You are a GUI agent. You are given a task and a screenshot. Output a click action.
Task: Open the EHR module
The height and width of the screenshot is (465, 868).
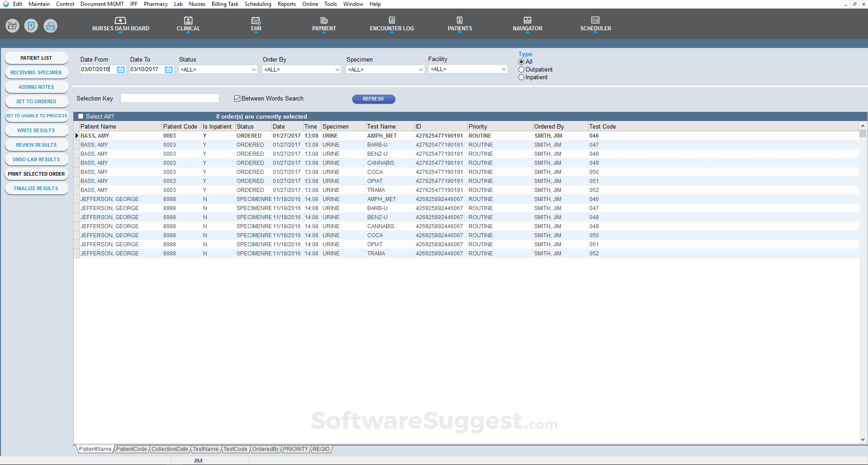[256, 24]
